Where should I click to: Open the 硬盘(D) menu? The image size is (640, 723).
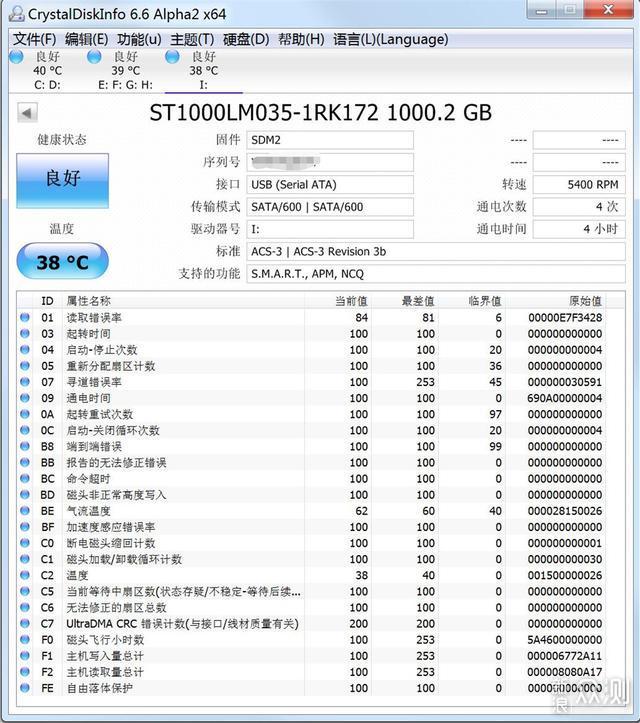246,39
